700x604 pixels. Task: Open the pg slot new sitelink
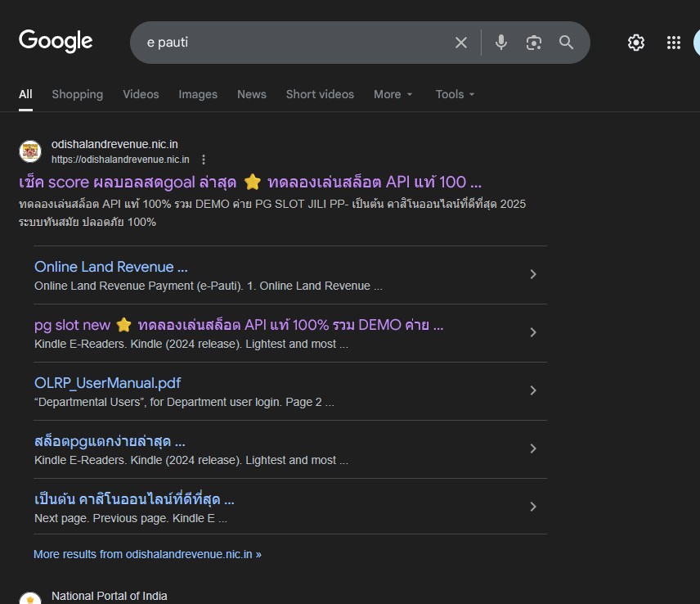click(x=239, y=325)
